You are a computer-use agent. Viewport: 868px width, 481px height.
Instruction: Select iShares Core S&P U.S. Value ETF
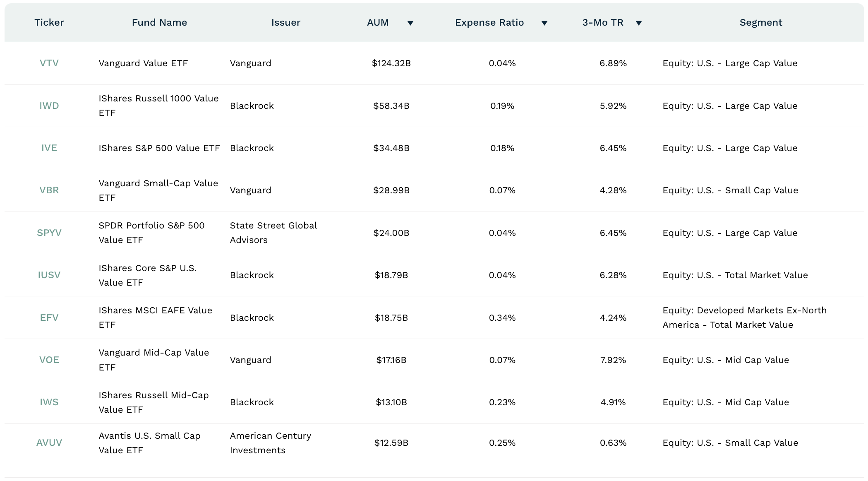148,275
